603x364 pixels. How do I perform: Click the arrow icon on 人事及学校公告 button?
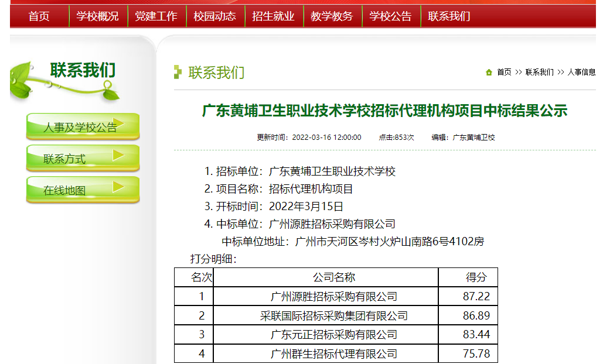point(118,123)
